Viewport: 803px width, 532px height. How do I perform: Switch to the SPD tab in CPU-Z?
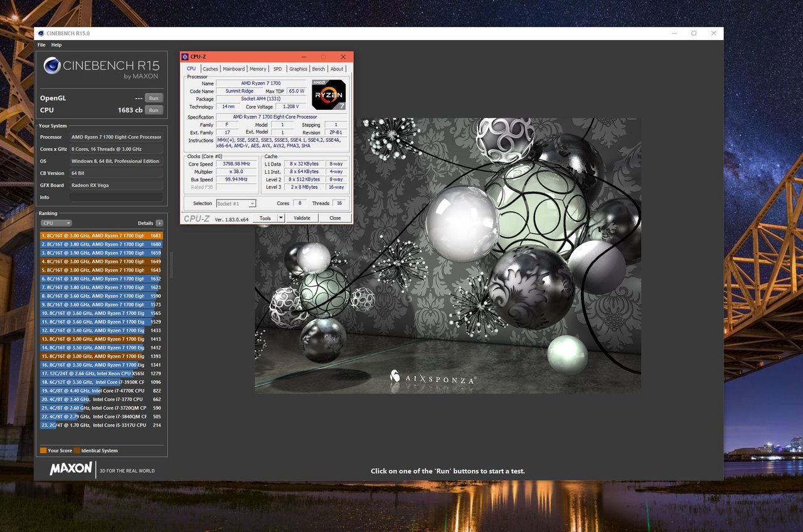point(277,69)
